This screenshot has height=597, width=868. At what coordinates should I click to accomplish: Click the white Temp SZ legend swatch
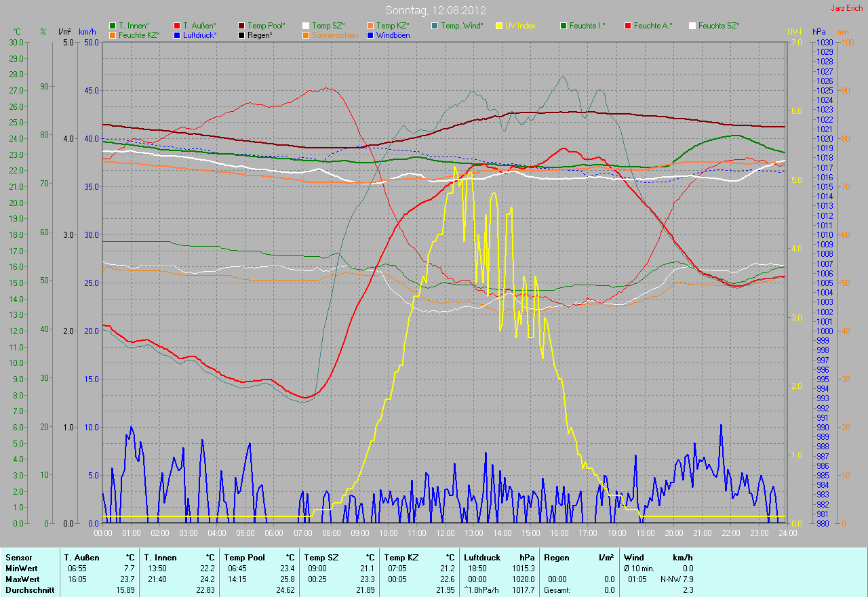point(306,26)
